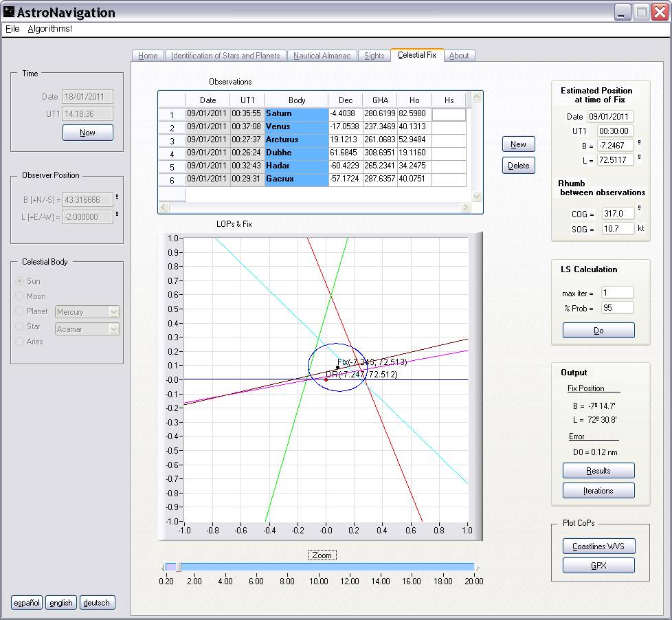Expand the Acamar star dropdown
The height and width of the screenshot is (620, 672).
coord(114,329)
